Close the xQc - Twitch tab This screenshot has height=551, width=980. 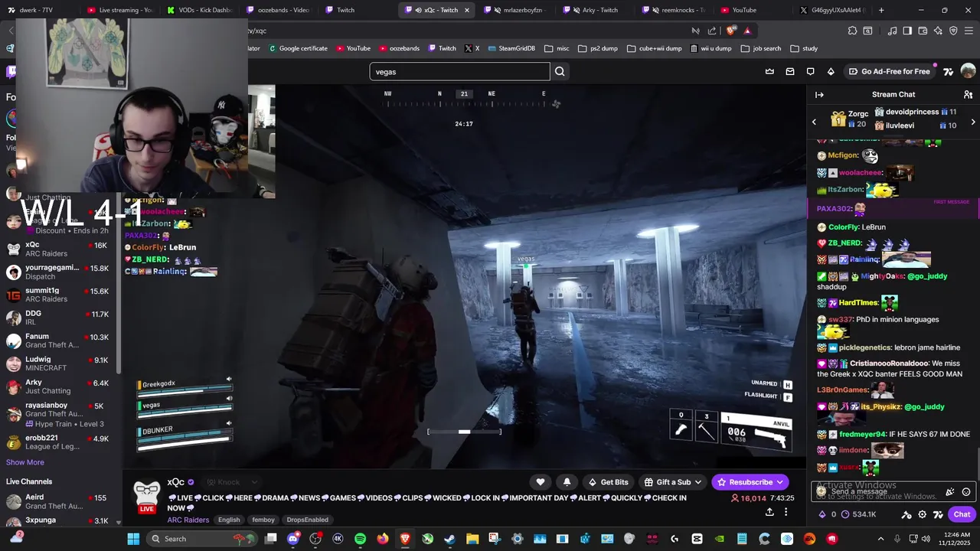pos(467,10)
